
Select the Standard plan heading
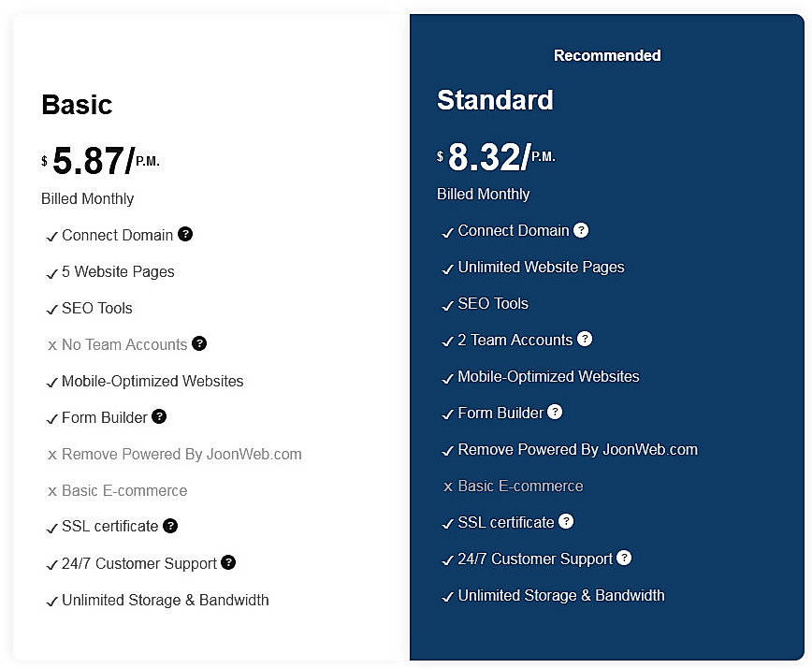(495, 100)
